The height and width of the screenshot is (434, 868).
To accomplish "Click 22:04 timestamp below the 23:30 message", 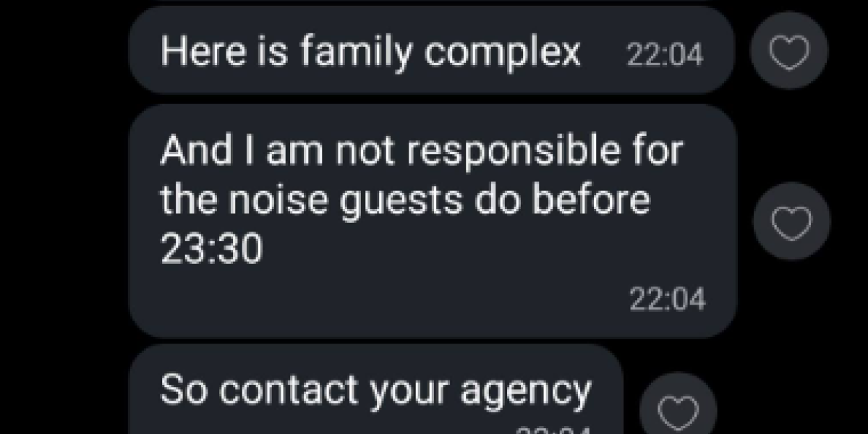I will coord(667,299).
